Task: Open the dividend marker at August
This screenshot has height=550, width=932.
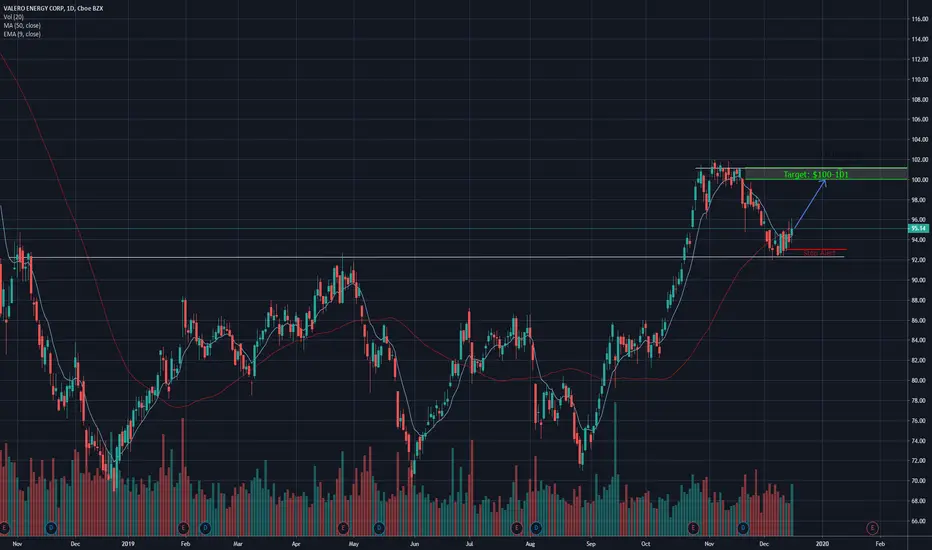Action: point(536,528)
